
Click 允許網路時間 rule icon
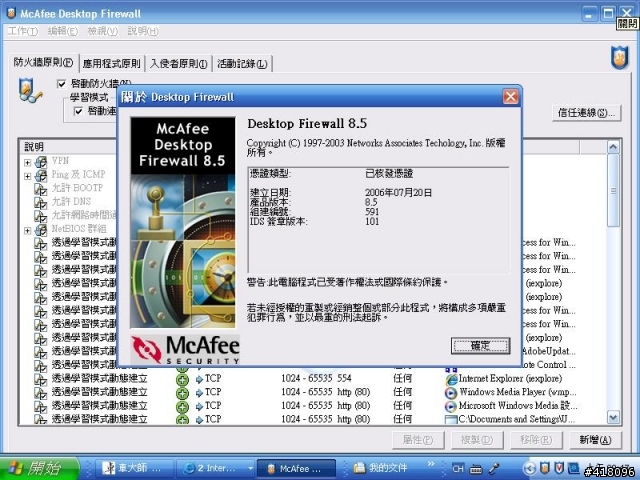coord(40,216)
